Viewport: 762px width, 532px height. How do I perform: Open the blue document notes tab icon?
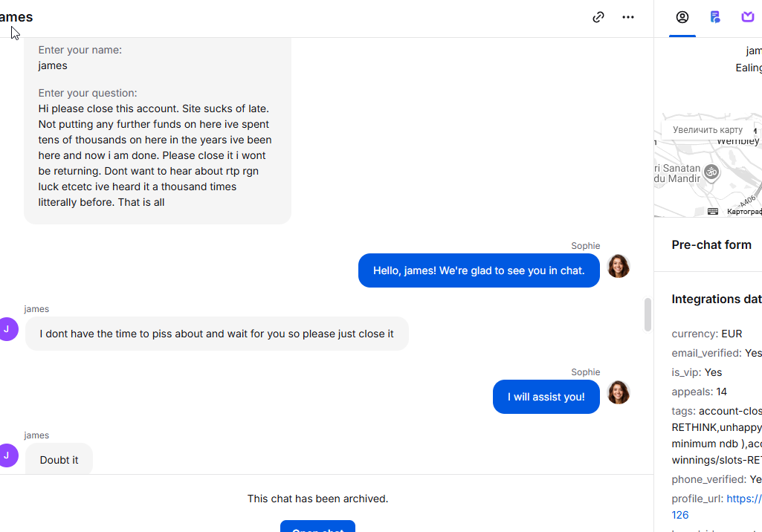(x=715, y=18)
